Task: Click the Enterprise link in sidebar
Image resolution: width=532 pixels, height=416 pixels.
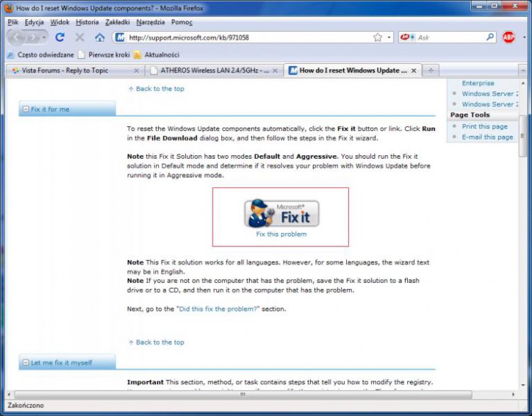Action: click(477, 83)
